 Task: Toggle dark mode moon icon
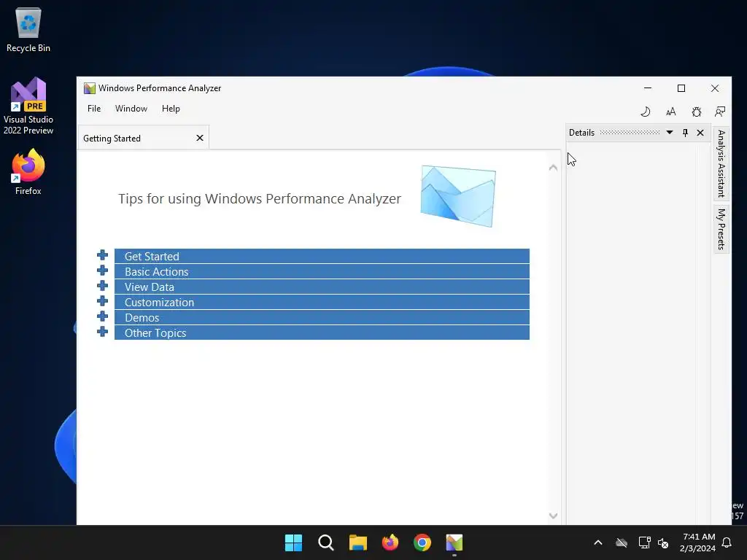coord(645,112)
